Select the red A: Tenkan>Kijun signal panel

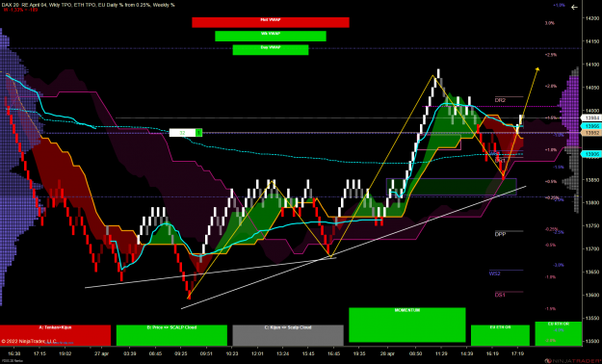(55, 335)
